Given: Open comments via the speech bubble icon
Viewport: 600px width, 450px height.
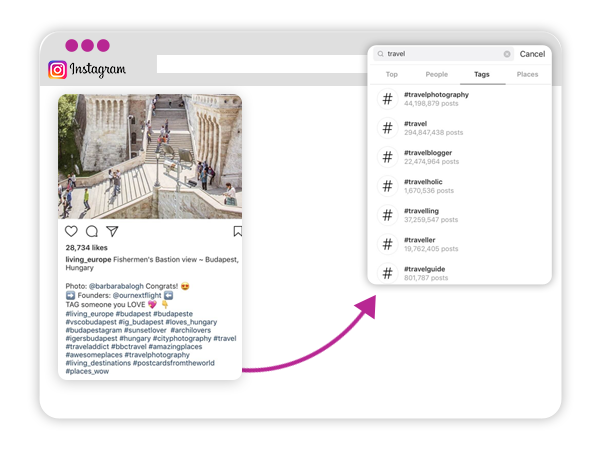Looking at the screenshot, I should pyautogui.click(x=92, y=231).
